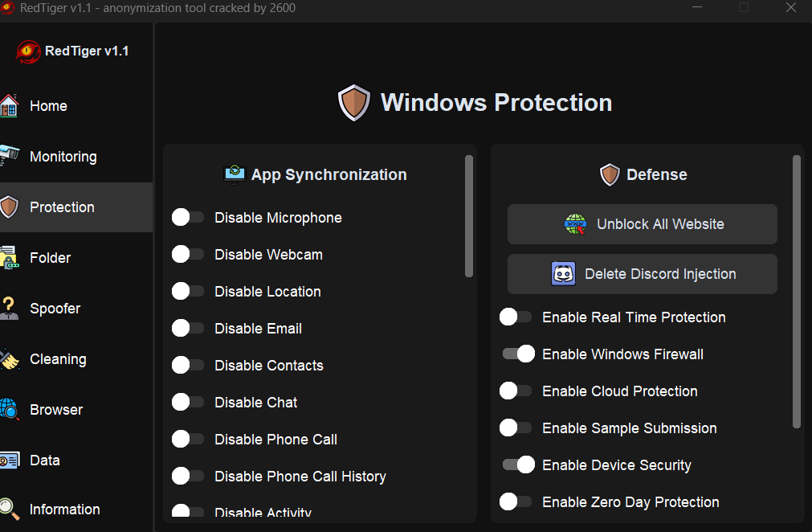Viewport: 812px width, 532px height.
Task: Open the Browser section
Action: pos(76,410)
